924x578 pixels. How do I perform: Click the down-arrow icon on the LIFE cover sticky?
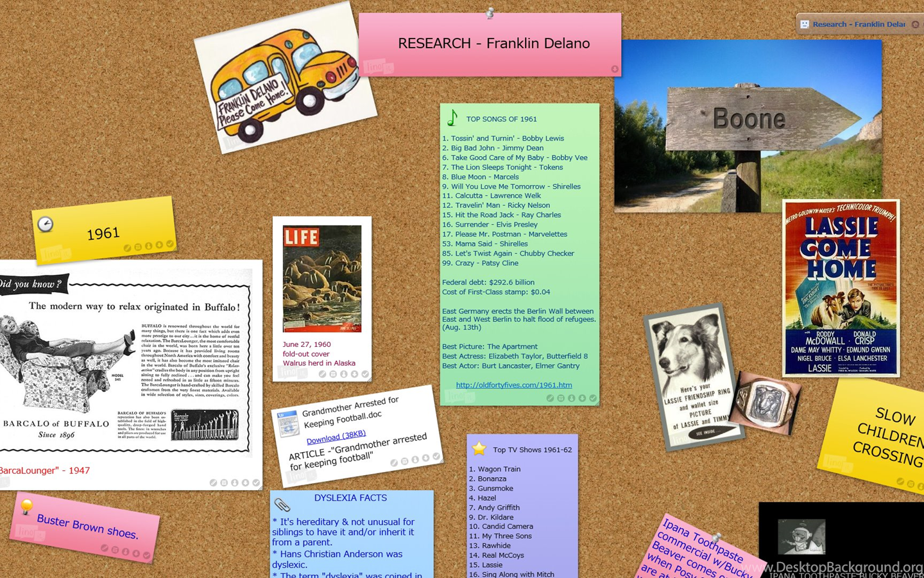[x=354, y=374]
